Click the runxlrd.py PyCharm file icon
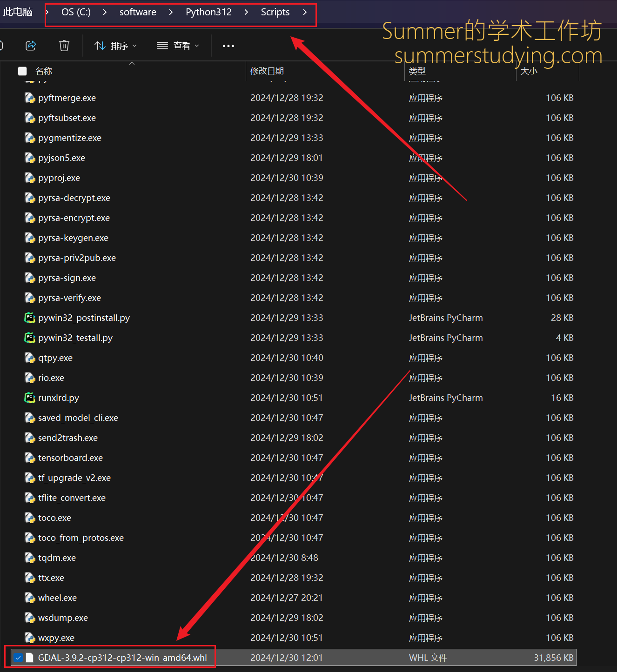 (x=30, y=398)
